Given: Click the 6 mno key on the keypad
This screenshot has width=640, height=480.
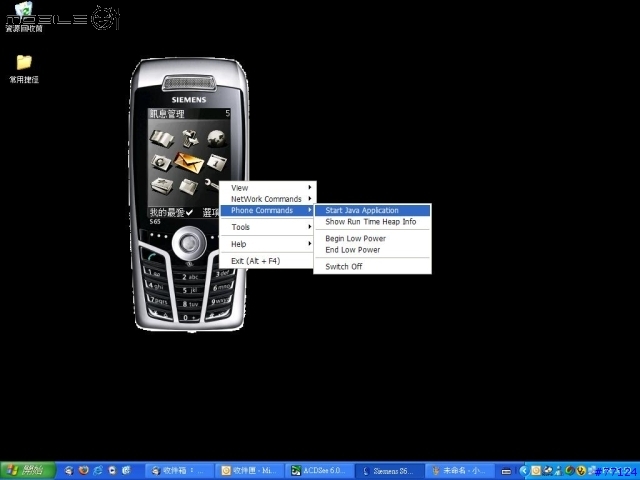Looking at the screenshot, I should pyautogui.click(x=222, y=287).
